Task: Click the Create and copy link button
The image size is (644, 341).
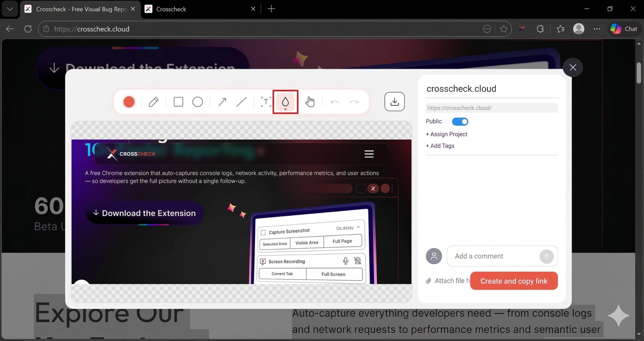Action: click(x=513, y=281)
